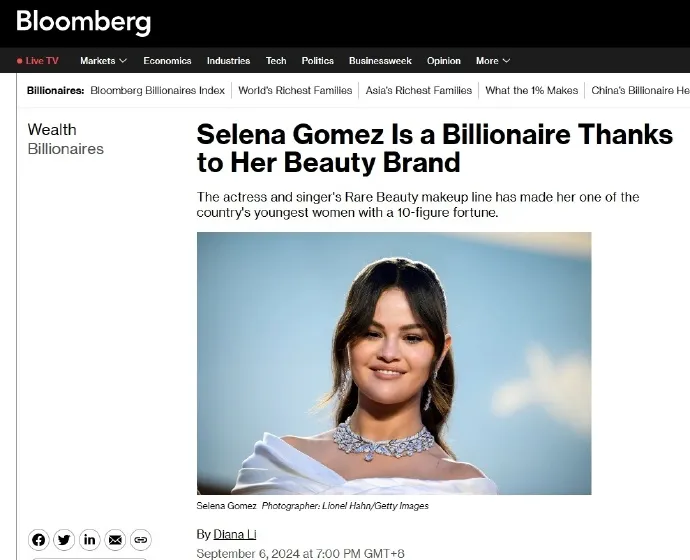Click the Selena Gomez article photo

pos(394,363)
